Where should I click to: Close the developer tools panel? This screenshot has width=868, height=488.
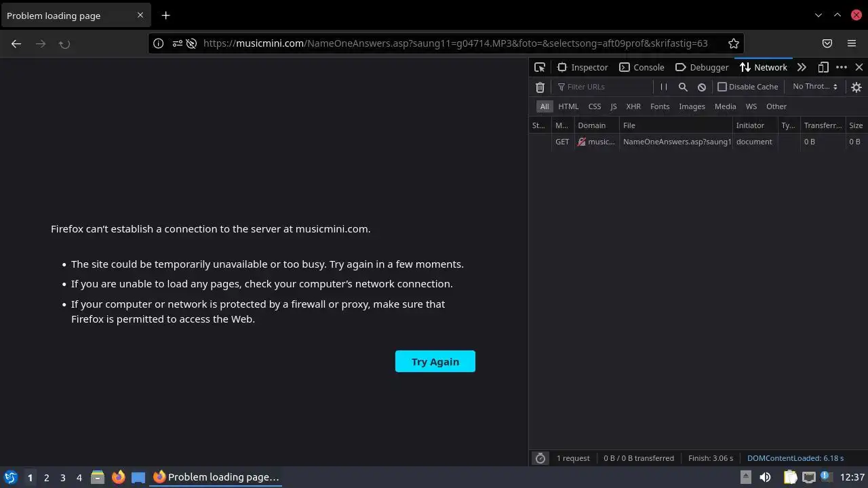pyautogui.click(x=859, y=67)
